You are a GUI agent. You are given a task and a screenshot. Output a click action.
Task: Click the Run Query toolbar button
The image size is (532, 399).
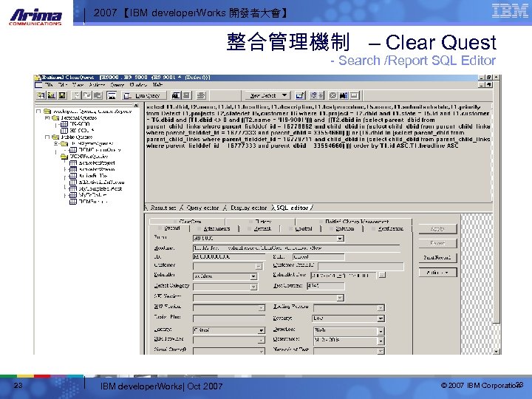(144, 95)
